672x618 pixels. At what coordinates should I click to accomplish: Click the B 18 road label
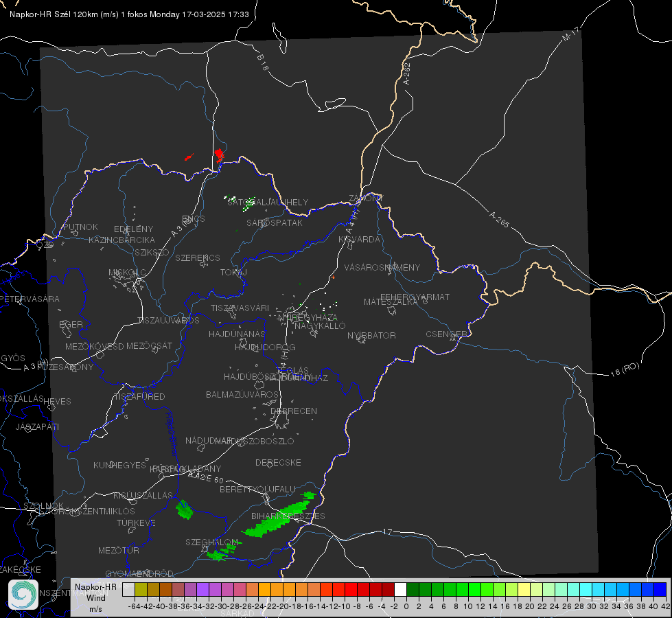click(x=263, y=62)
